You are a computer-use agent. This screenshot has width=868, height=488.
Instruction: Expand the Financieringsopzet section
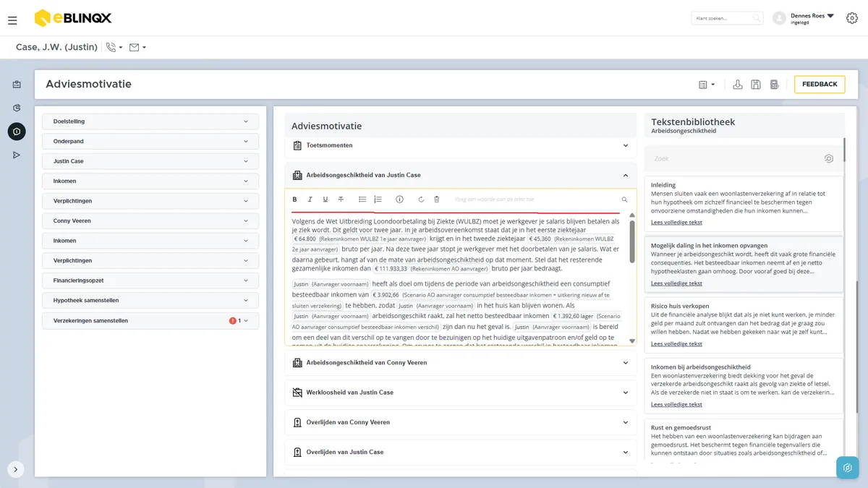pyautogui.click(x=150, y=281)
